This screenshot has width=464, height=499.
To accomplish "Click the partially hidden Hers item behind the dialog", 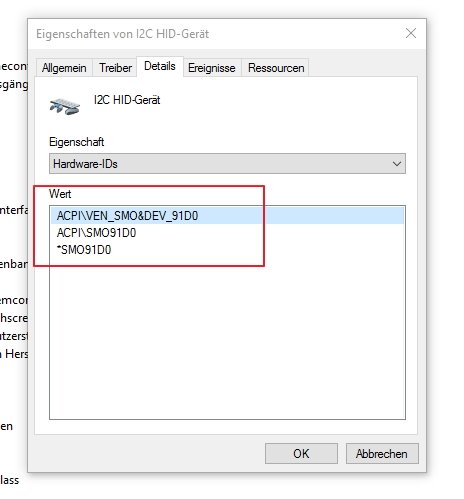I will (14, 354).
